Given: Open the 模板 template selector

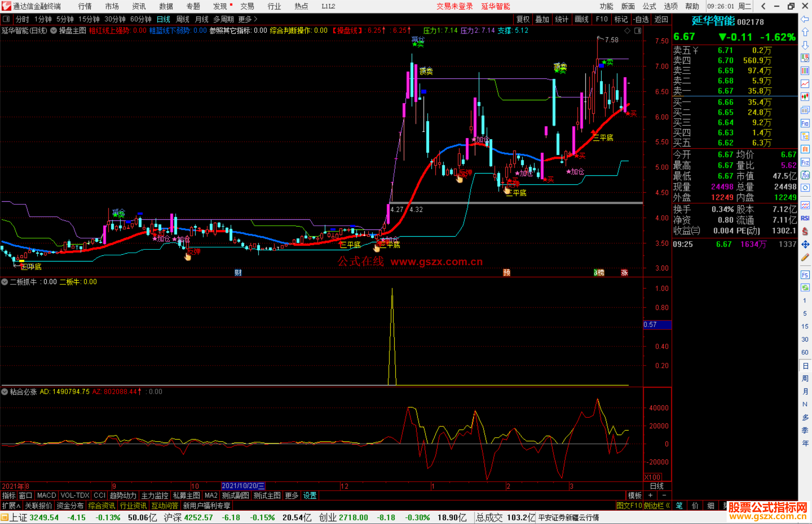Looking at the screenshot, I should pos(635,495).
